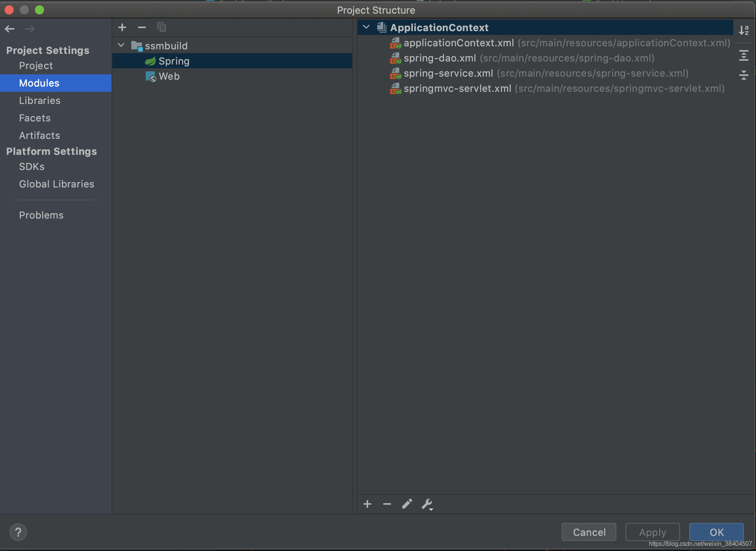Edit the selected context with pencil

coord(407,504)
